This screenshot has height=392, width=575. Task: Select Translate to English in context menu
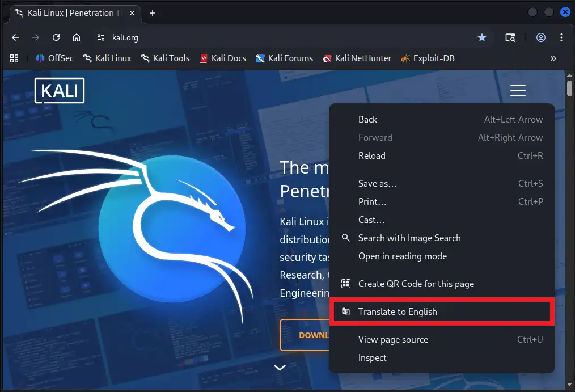pyautogui.click(x=398, y=312)
